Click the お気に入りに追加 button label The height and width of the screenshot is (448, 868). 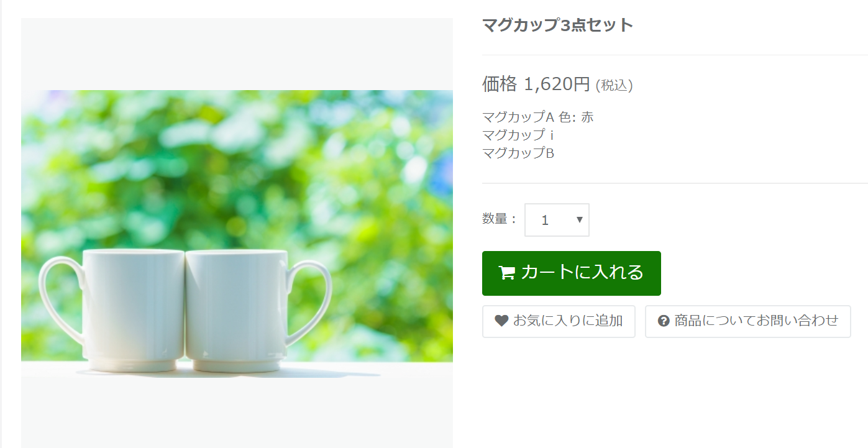(567, 321)
